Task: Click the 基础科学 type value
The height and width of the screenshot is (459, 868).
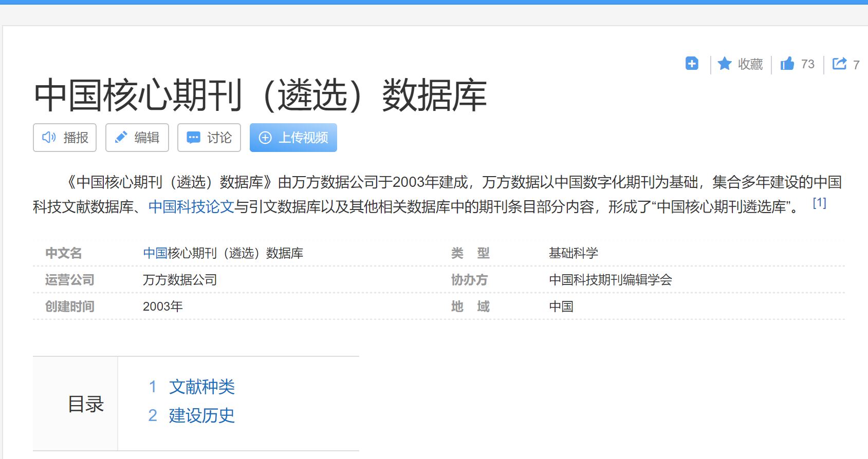Action: (574, 253)
